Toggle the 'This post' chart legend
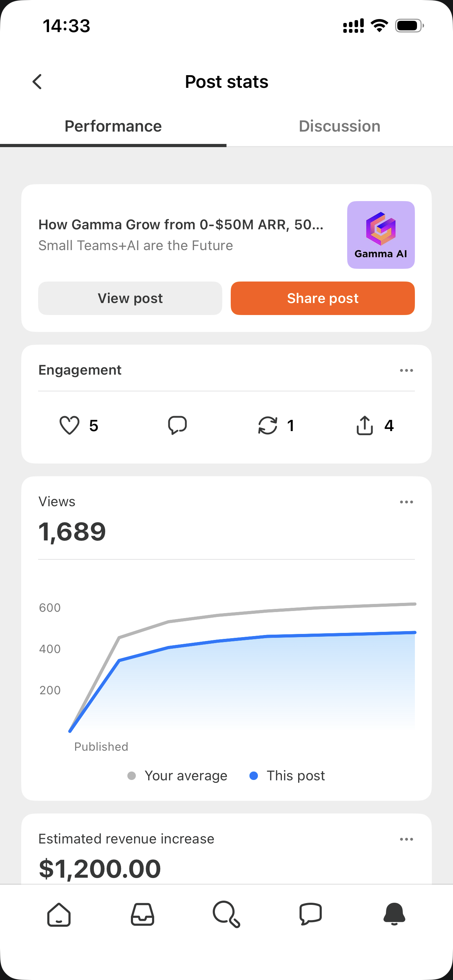 point(287,776)
